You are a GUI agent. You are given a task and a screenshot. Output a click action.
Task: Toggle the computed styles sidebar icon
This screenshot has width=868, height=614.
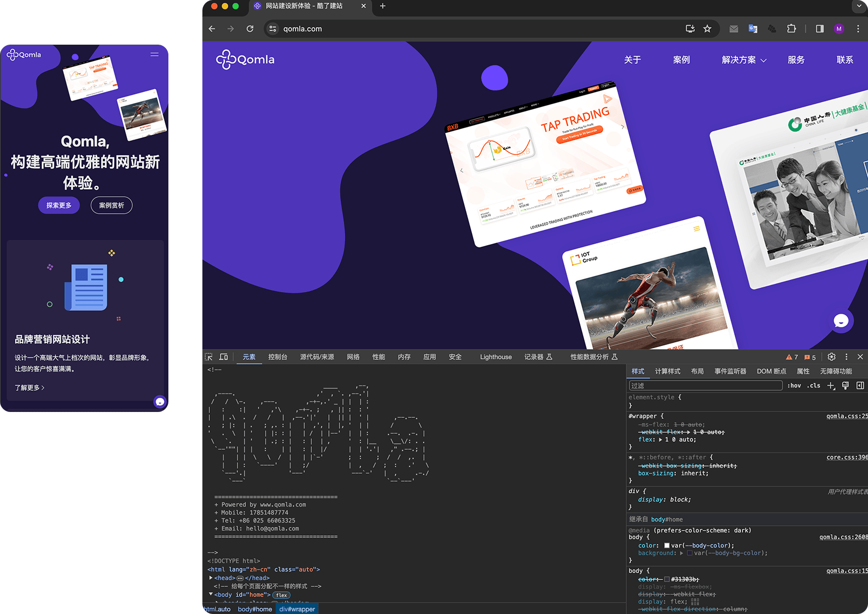pos(860,385)
